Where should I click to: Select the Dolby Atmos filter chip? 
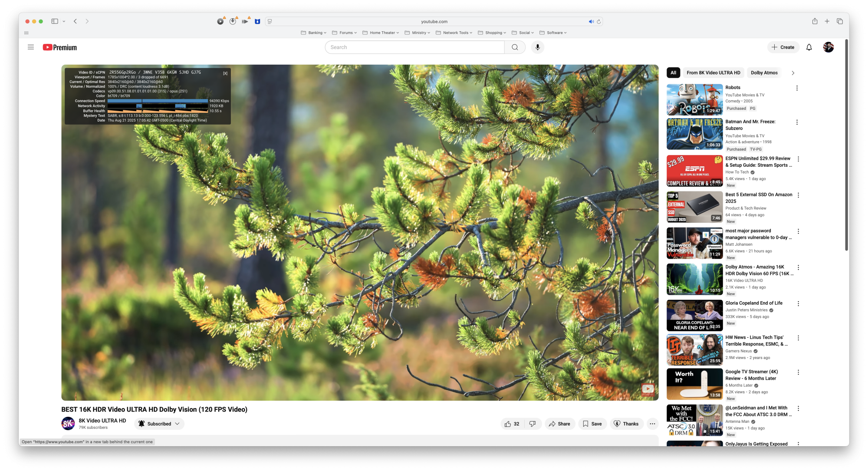tap(764, 73)
